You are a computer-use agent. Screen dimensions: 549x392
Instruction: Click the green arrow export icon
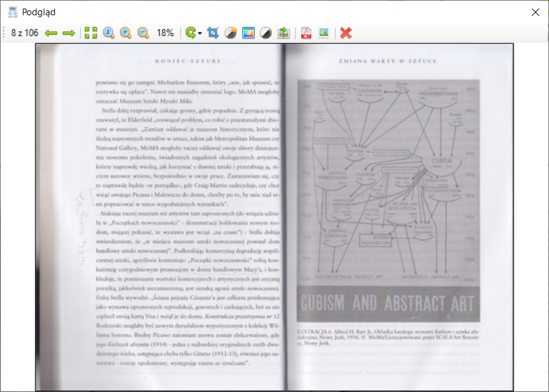(x=284, y=33)
